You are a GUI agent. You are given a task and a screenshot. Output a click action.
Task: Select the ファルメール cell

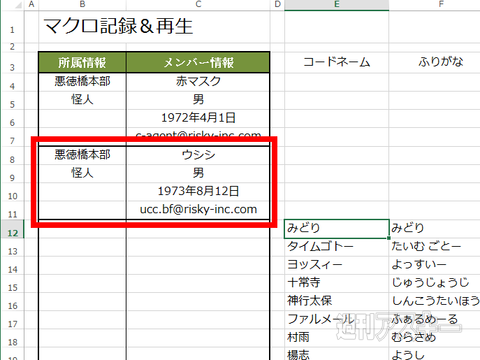pyautogui.click(x=337, y=320)
